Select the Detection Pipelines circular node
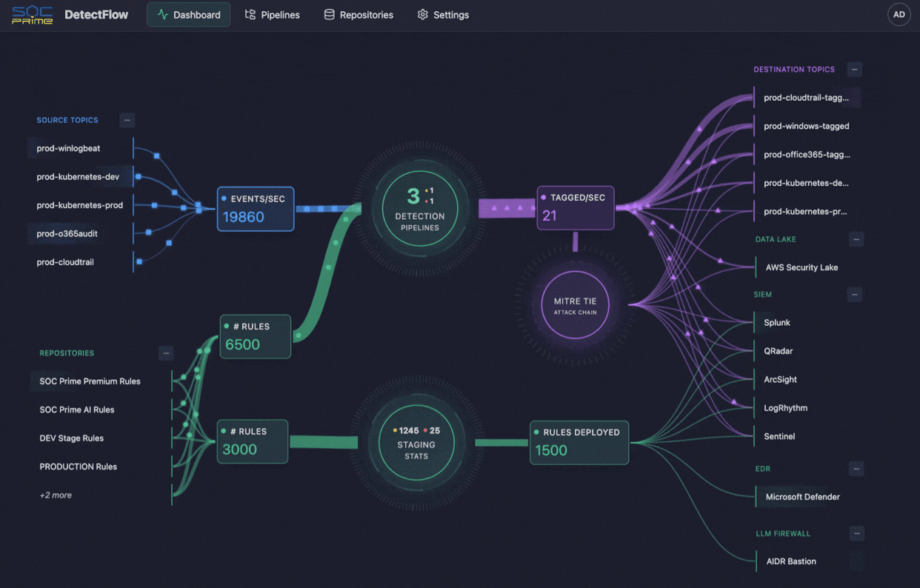Image resolution: width=920 pixels, height=588 pixels. pyautogui.click(x=419, y=208)
